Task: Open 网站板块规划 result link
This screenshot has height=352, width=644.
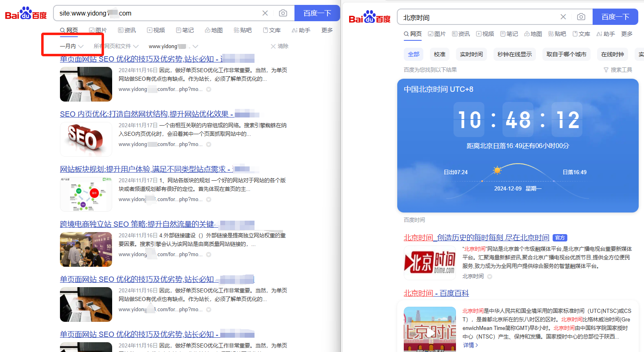Action: click(159, 169)
